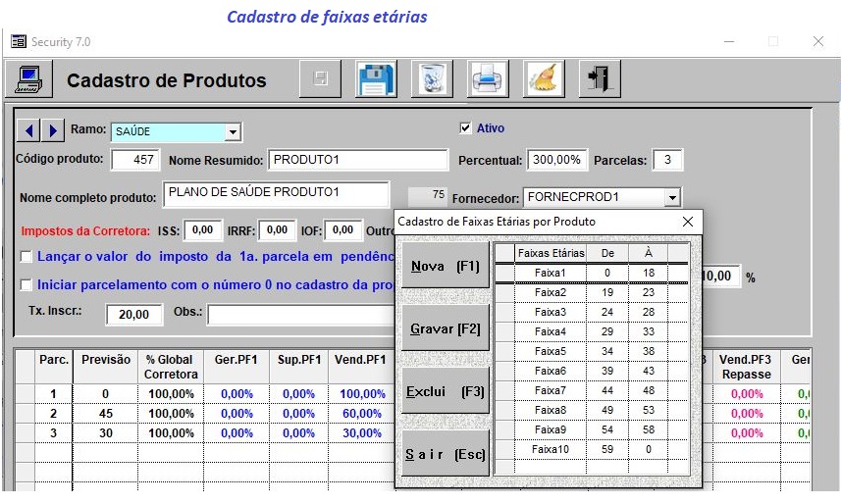Viewport: 841px width, 504px height.
Task: Uncheck the Ativo checkbox
Action: pos(465,128)
